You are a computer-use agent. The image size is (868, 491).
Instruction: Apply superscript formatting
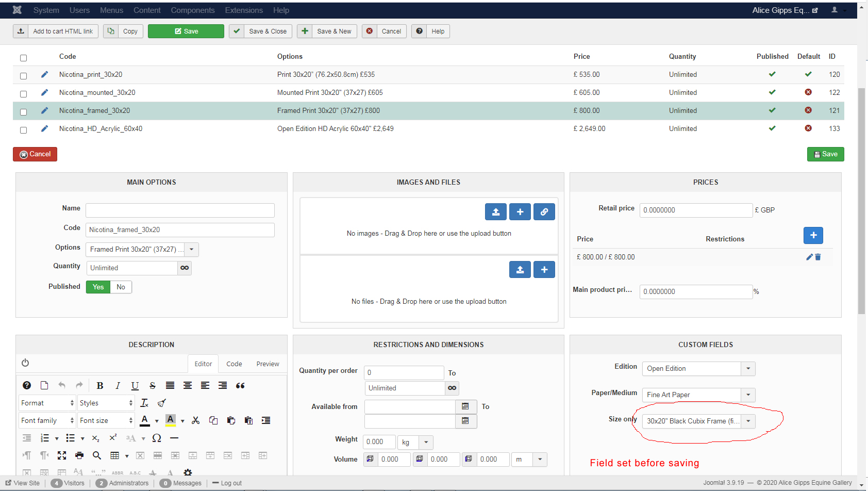(x=113, y=438)
